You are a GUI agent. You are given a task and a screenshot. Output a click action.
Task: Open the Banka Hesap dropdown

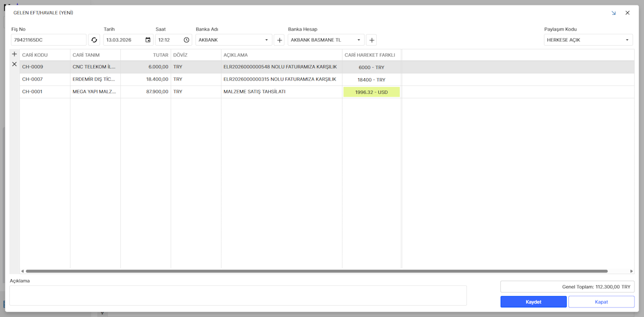coord(358,40)
